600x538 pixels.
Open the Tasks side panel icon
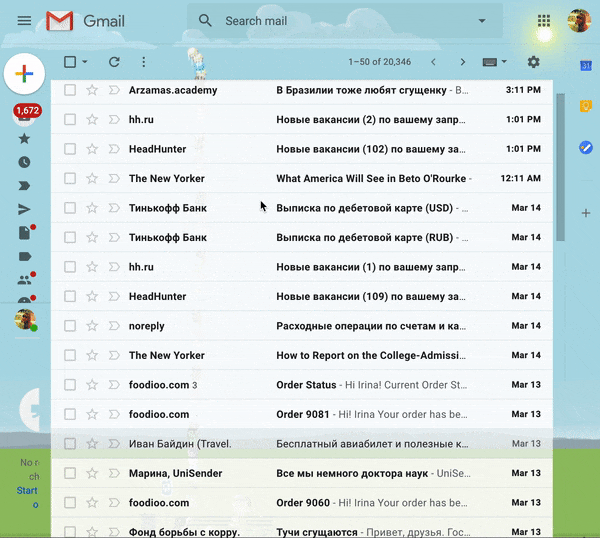click(x=586, y=147)
